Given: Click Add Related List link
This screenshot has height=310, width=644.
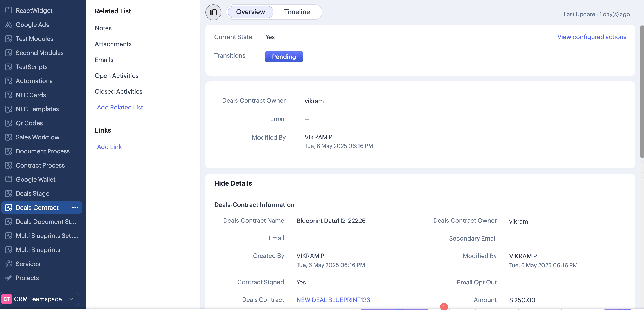Looking at the screenshot, I should pyautogui.click(x=120, y=107).
